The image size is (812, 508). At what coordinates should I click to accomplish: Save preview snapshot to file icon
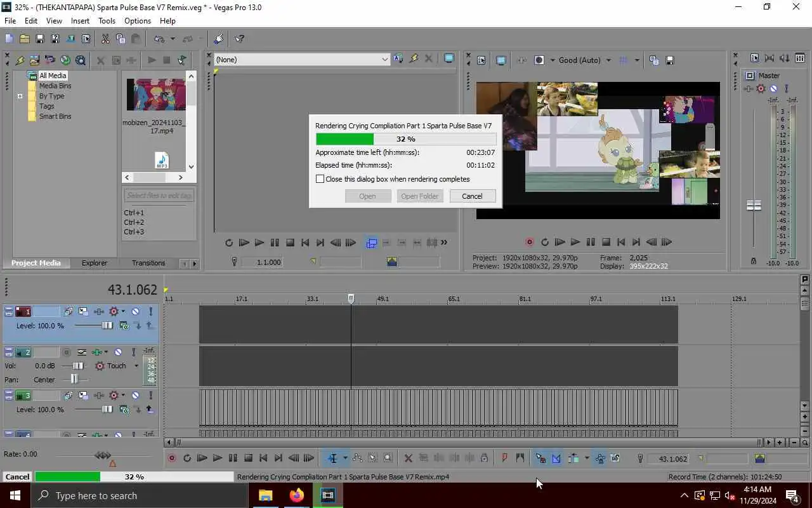coord(669,60)
